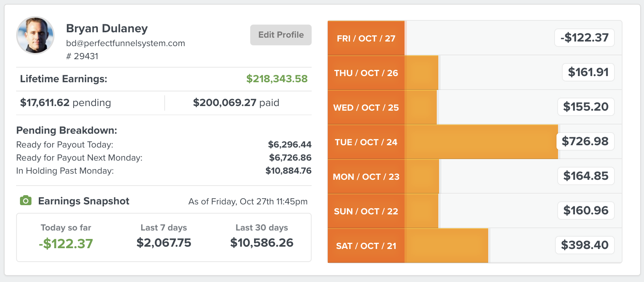This screenshot has width=644, height=282.
Task: Click the Lifetime Earnings amount $218,343.58
Action: pos(277,79)
